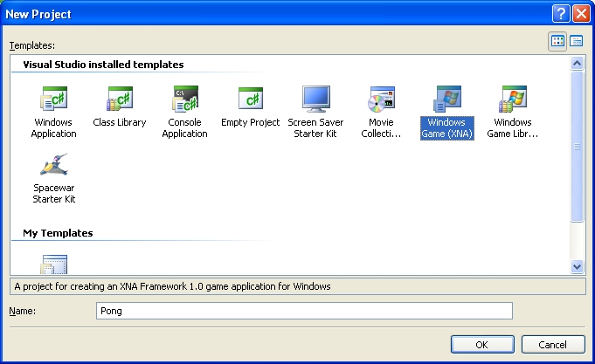Click the 'Console Application' label text

click(185, 127)
